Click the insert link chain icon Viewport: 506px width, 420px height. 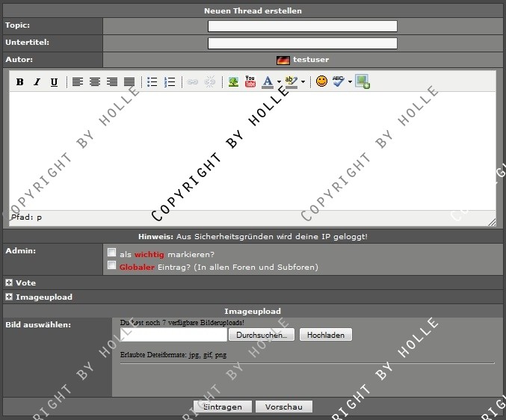point(192,82)
